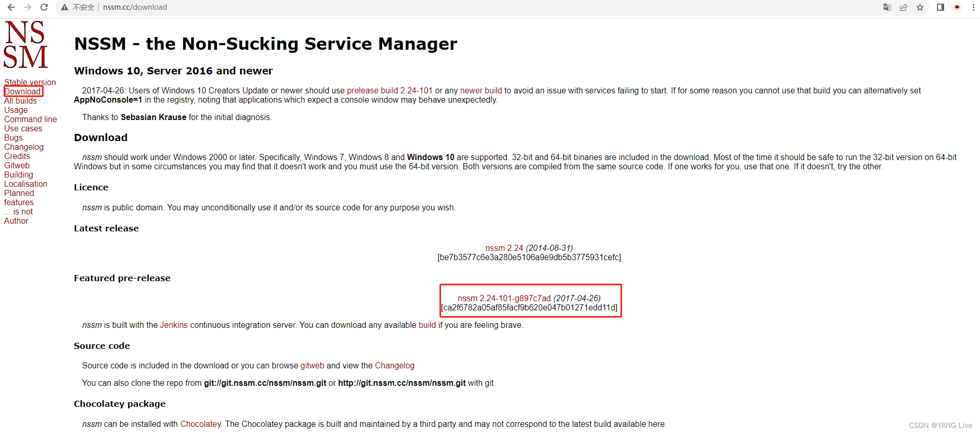Open the Changelog link under Source code
The image size is (980, 433).
pos(394,365)
